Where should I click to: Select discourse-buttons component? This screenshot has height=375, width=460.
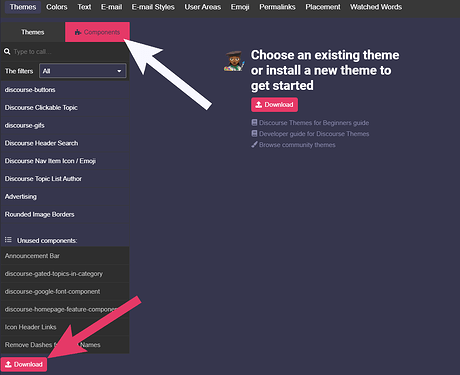[65, 90]
